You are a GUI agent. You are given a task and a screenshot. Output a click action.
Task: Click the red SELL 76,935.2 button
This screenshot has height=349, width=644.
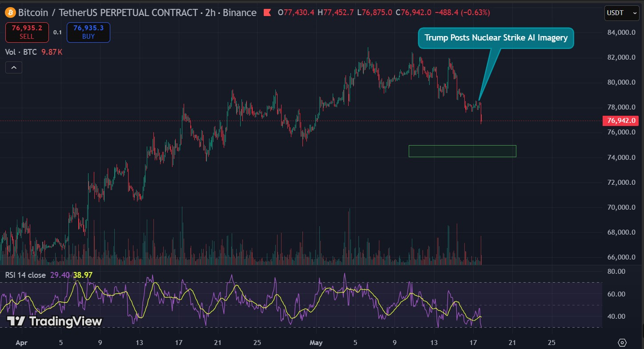pyautogui.click(x=27, y=32)
